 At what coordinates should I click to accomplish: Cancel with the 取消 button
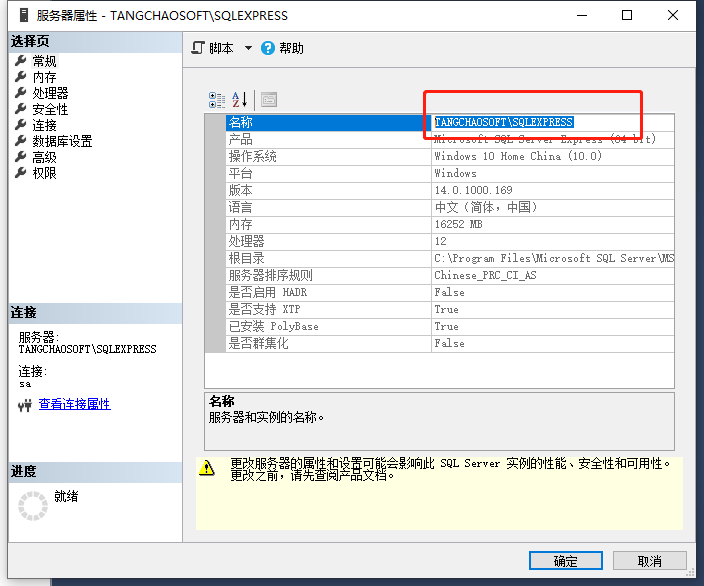tap(650, 561)
